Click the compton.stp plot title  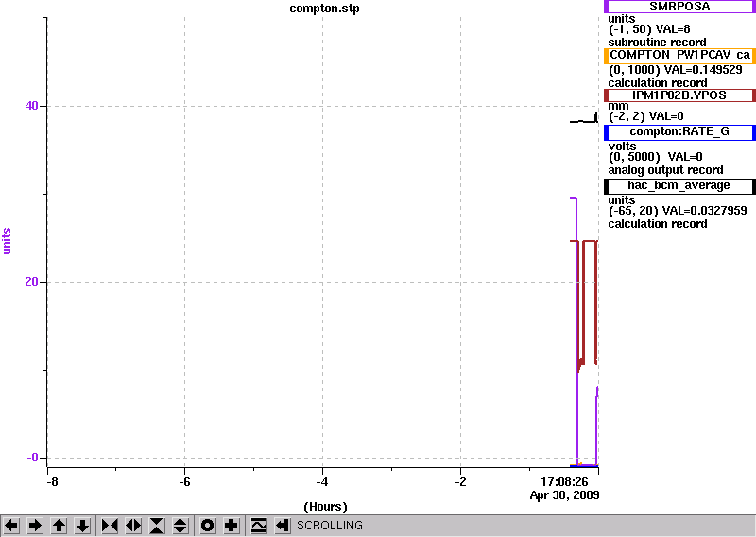coord(324,9)
